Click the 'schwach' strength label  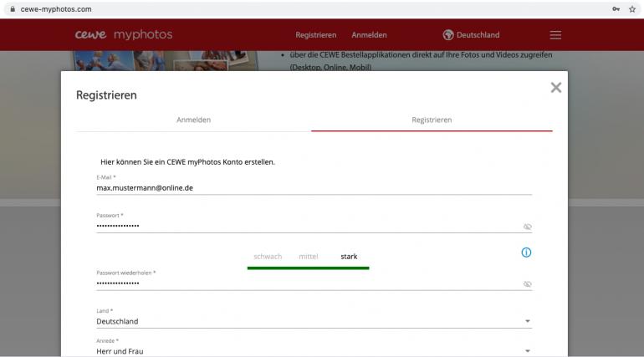[268, 257]
